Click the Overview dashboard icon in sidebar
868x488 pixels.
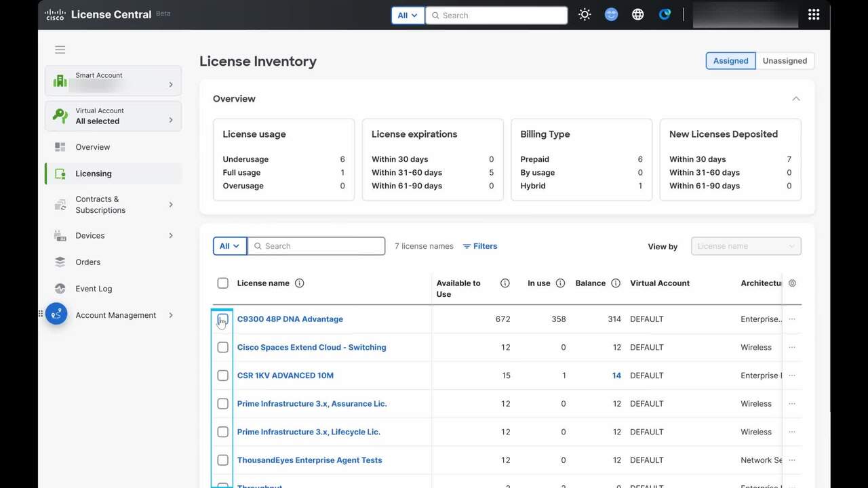pyautogui.click(x=60, y=147)
